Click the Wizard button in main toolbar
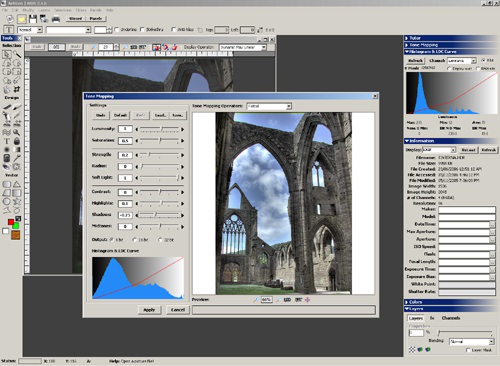500x366 pixels. point(76,19)
